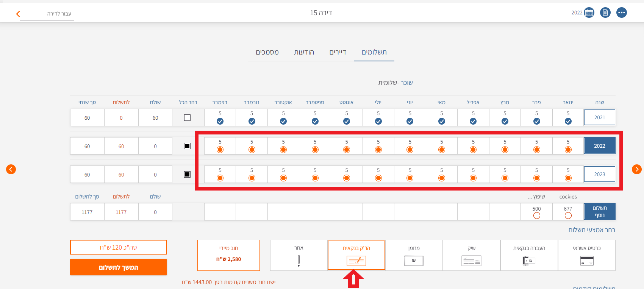Viewport: 644px width, 289px height.
Task: Check the select-all box for 2021 row
Action: [x=187, y=118]
